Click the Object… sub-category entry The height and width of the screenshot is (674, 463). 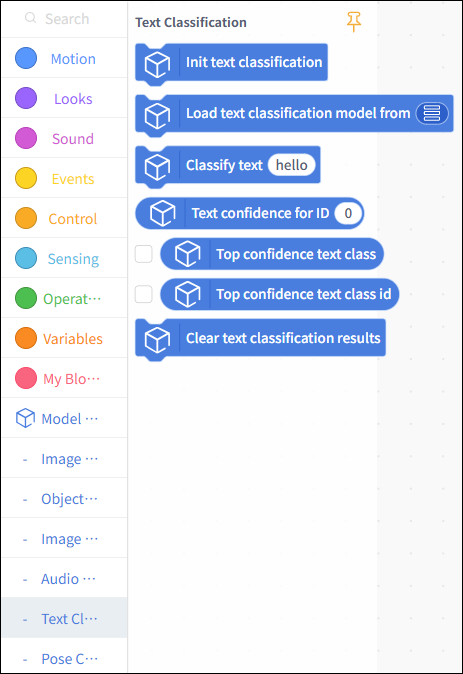(x=64, y=499)
